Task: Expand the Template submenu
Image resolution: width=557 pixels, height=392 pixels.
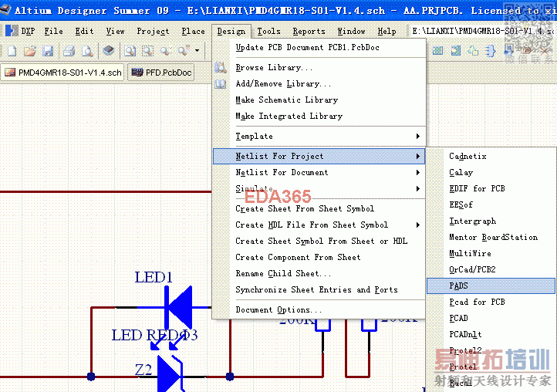Action: [x=319, y=136]
